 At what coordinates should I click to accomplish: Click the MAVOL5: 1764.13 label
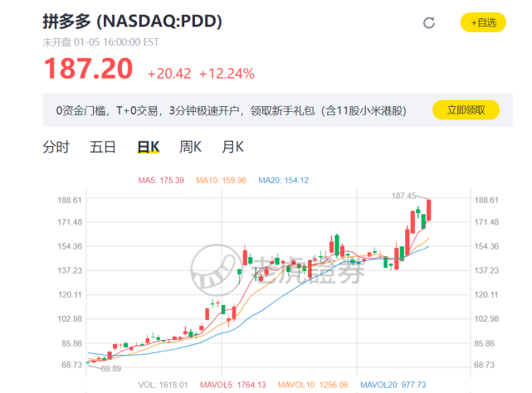[x=233, y=385]
